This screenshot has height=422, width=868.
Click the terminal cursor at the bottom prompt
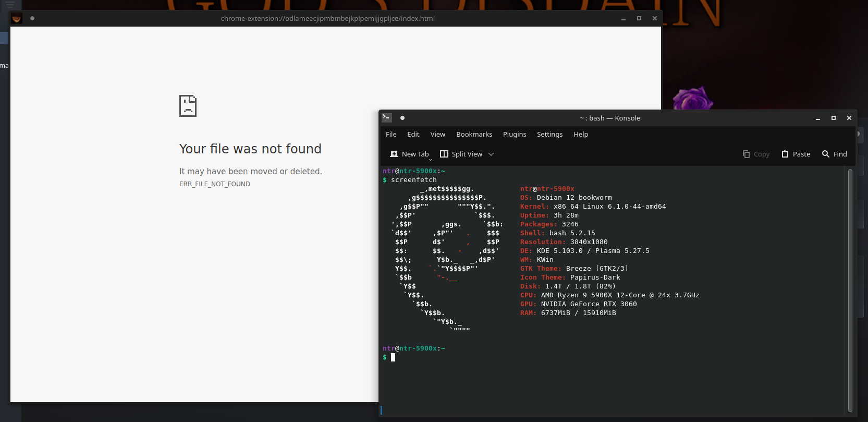point(393,357)
